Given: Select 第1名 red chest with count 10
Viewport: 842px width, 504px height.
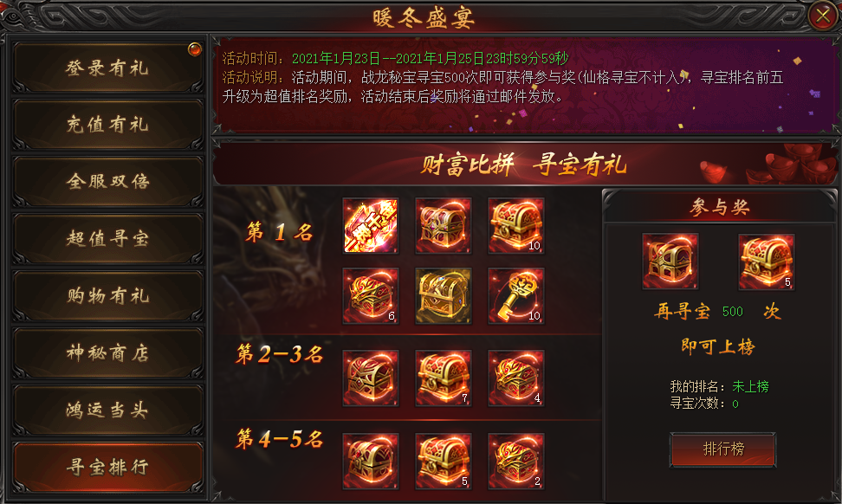Looking at the screenshot, I should click(x=516, y=225).
